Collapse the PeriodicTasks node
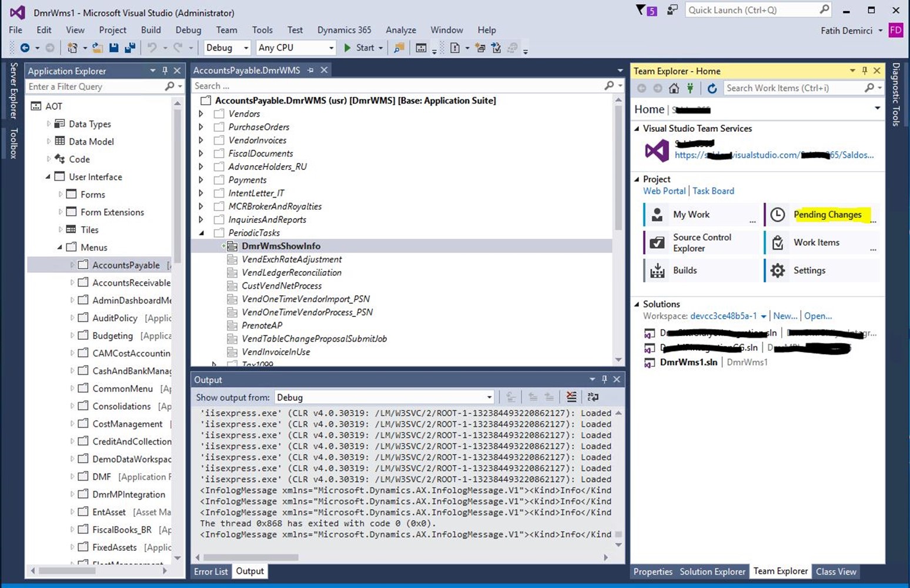The height and width of the screenshot is (588, 910). click(x=201, y=233)
